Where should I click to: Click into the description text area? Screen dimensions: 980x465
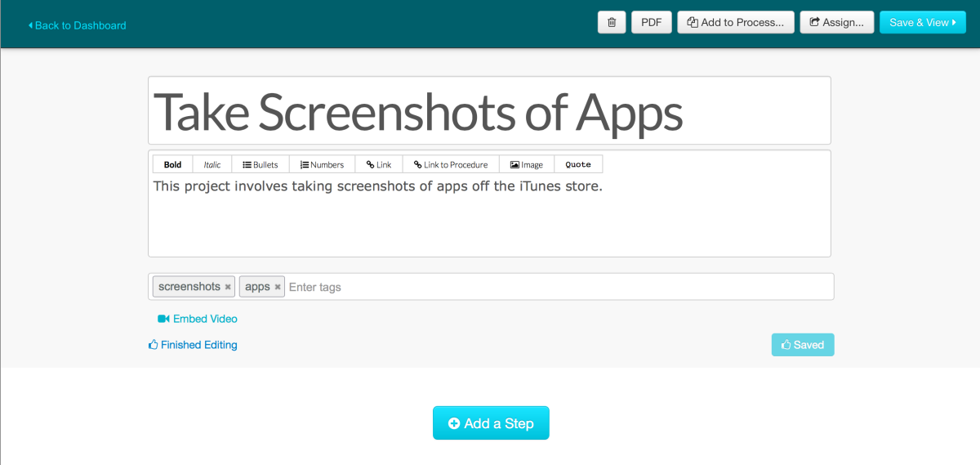(489, 214)
